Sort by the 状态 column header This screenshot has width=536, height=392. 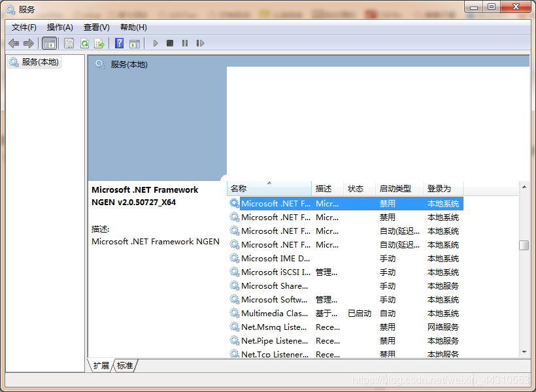click(360, 188)
